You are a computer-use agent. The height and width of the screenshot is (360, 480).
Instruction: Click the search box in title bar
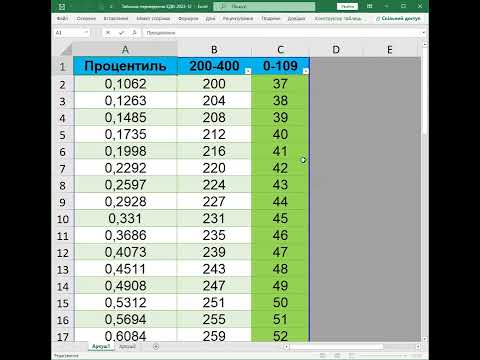[264, 6]
